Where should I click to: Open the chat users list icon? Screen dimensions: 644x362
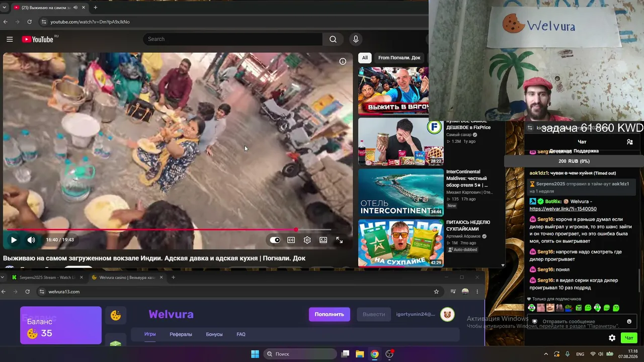629,142
